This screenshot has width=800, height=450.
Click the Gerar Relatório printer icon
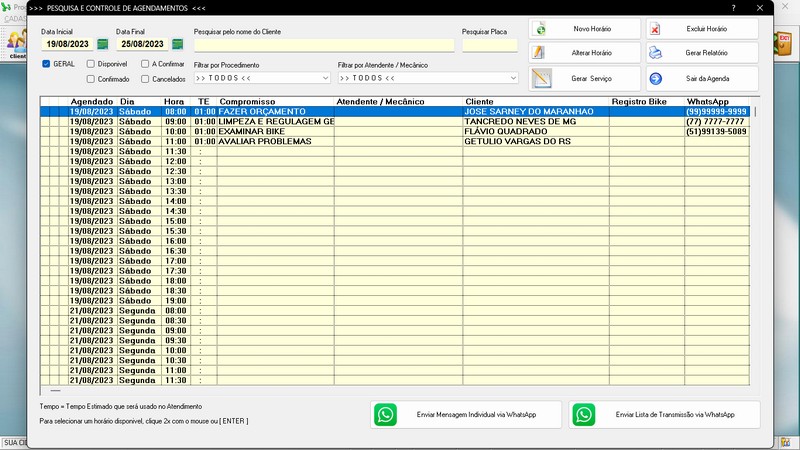coord(656,53)
